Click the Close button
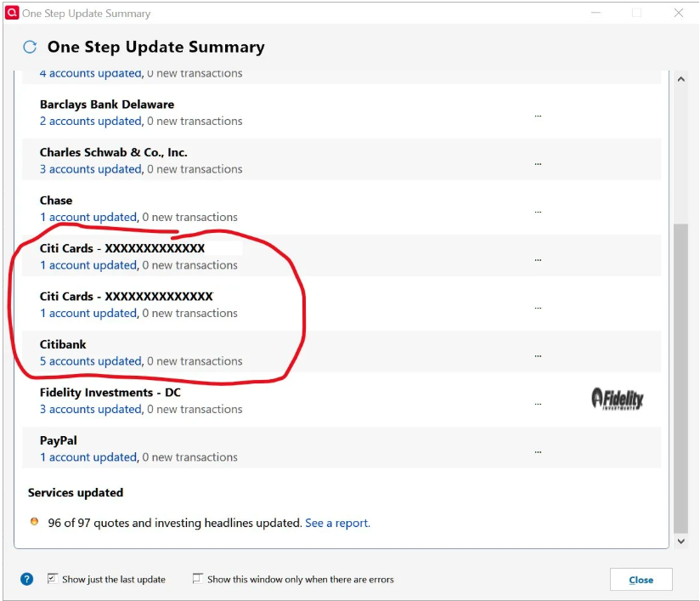Image resolution: width=700 pixels, height=601 pixels. (x=641, y=580)
